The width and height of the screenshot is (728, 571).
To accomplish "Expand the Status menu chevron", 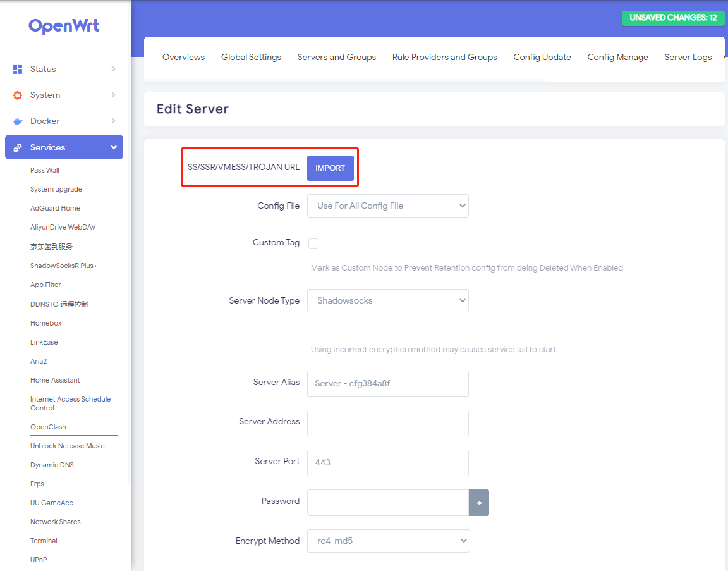I will pyautogui.click(x=113, y=69).
